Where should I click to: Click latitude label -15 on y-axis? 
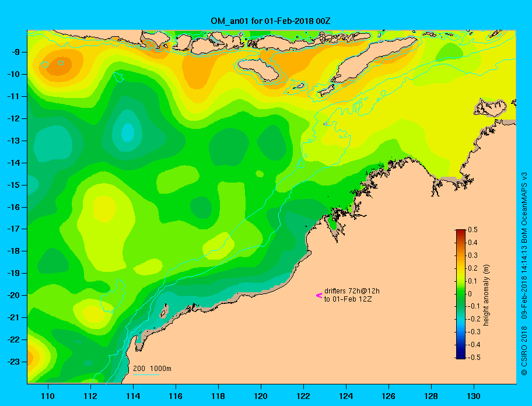[x=13, y=185]
